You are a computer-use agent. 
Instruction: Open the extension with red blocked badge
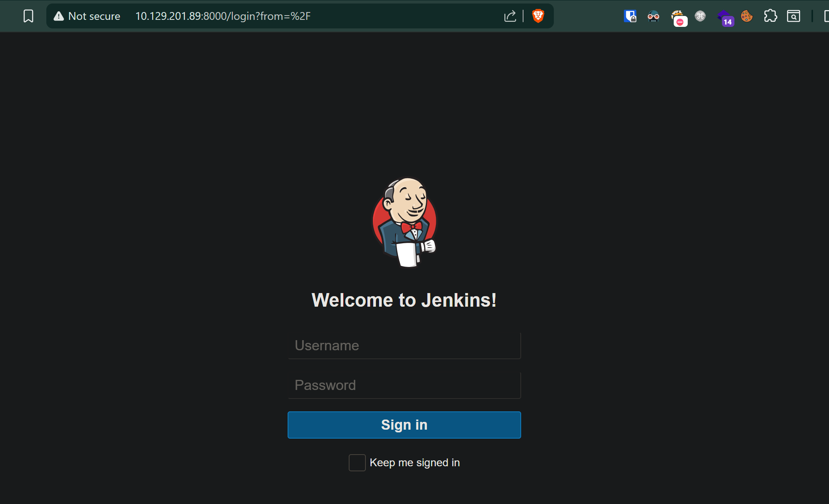pyautogui.click(x=678, y=18)
